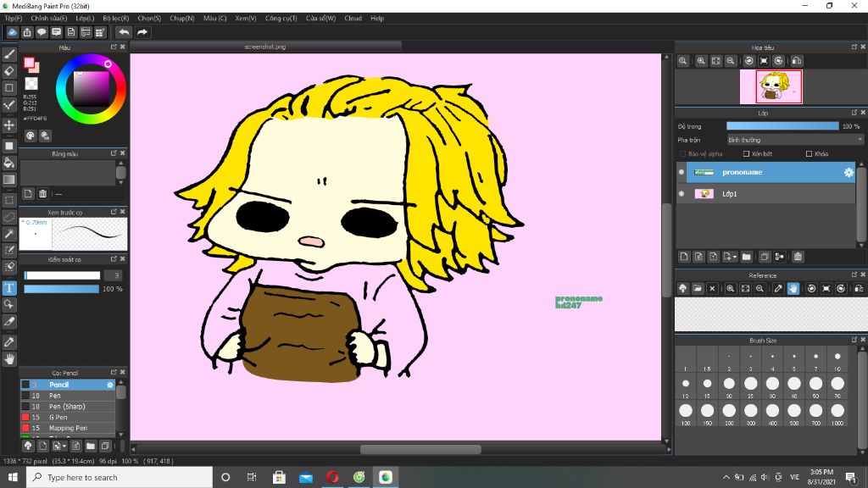
Task: Select the Brush tool in left toolbar
Action: click(8, 53)
